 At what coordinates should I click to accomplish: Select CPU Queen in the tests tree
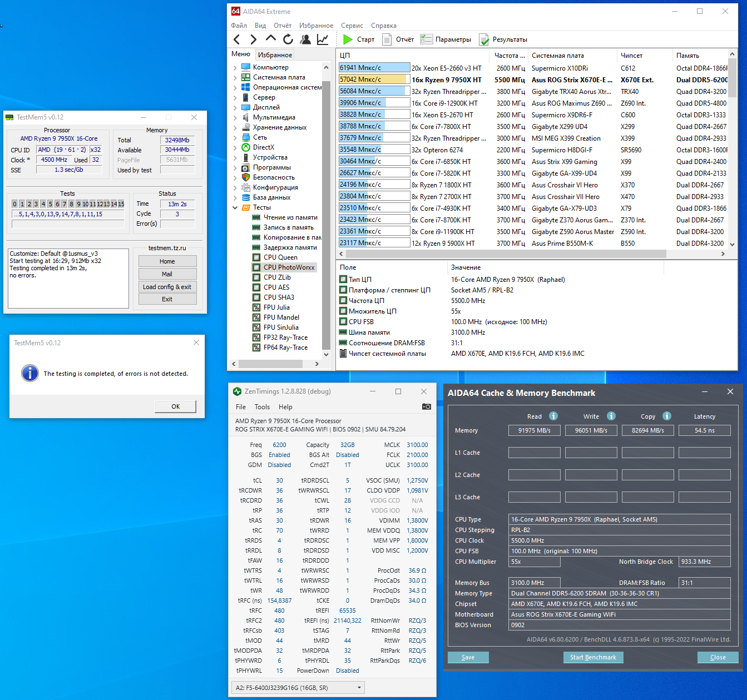(x=280, y=257)
